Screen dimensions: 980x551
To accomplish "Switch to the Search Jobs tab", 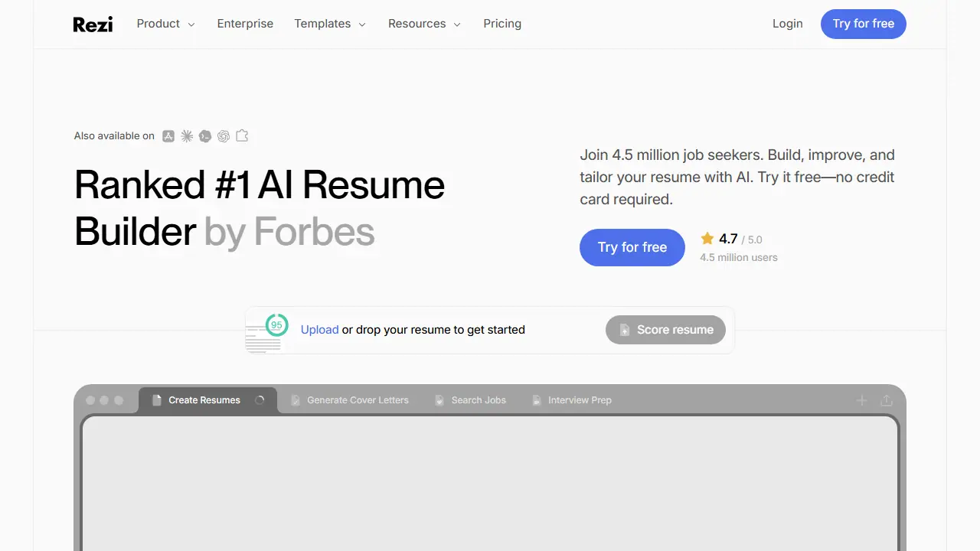I will [x=471, y=400].
